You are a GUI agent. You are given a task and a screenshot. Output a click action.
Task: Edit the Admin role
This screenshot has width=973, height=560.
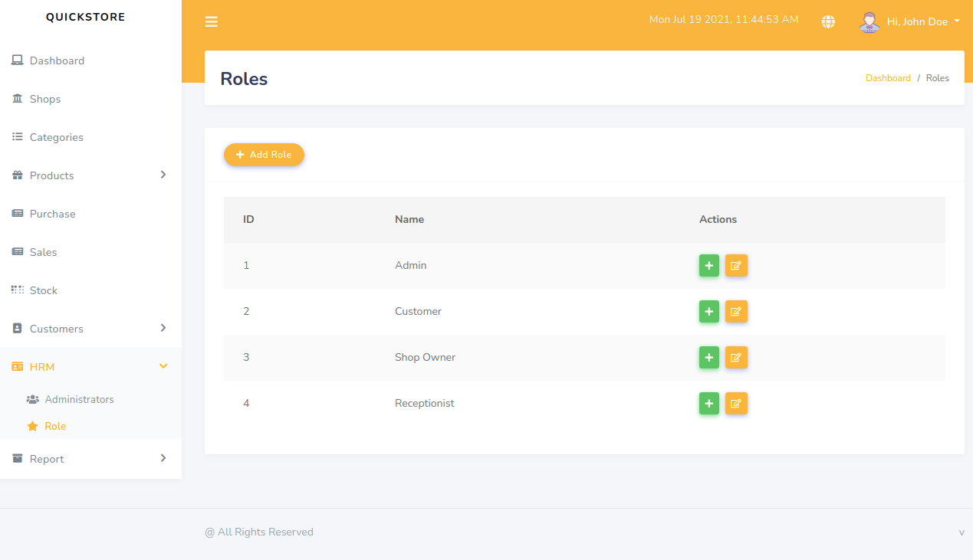pos(736,266)
